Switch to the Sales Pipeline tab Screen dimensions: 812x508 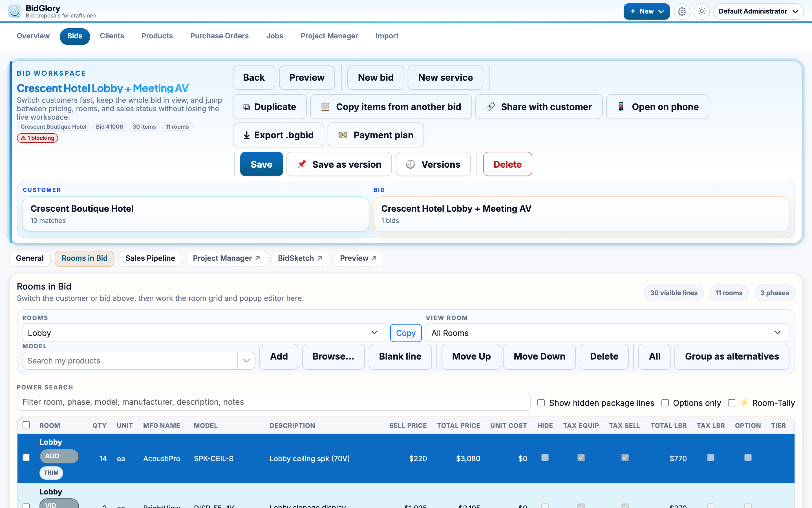(x=150, y=258)
